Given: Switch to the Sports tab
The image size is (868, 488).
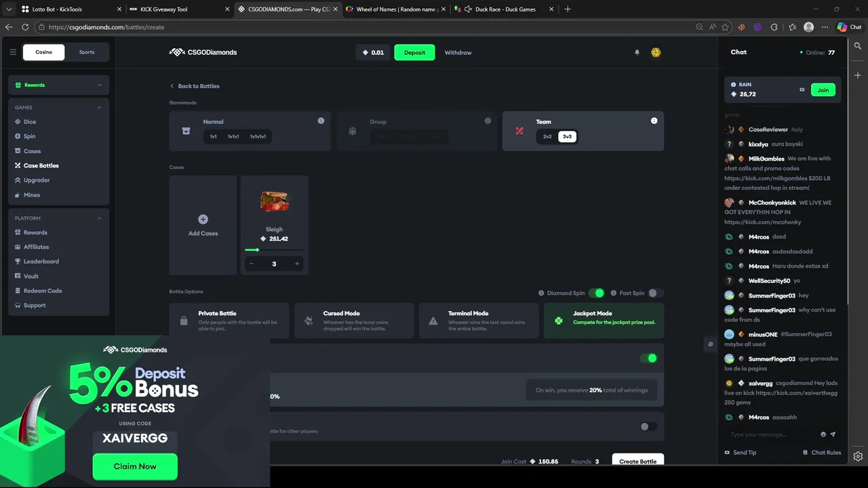Looking at the screenshot, I should click(x=87, y=52).
